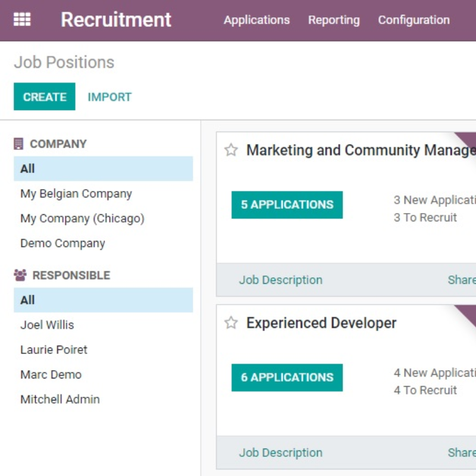The width and height of the screenshot is (476, 476).
Task: Open the 5 APPLICATIONS button
Action: [287, 205]
